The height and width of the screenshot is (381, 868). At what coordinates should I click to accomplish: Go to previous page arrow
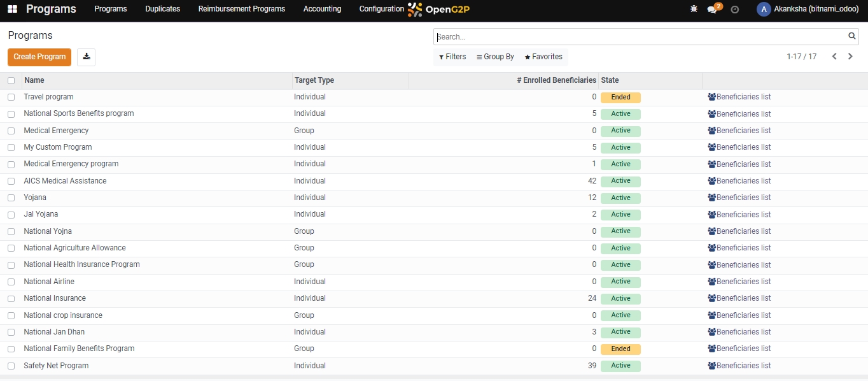pos(834,57)
